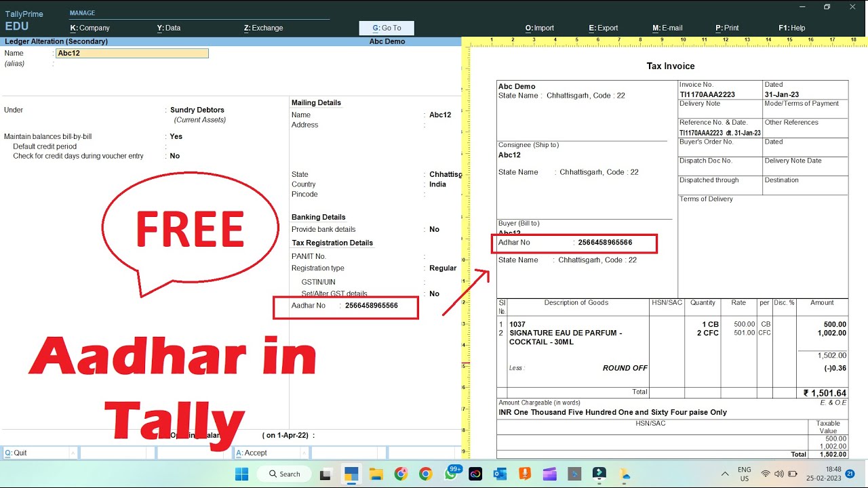Image resolution: width=868 pixels, height=488 pixels.
Task: Open clock showing 18:48 25-02-2023
Action: pyautogui.click(x=825, y=474)
